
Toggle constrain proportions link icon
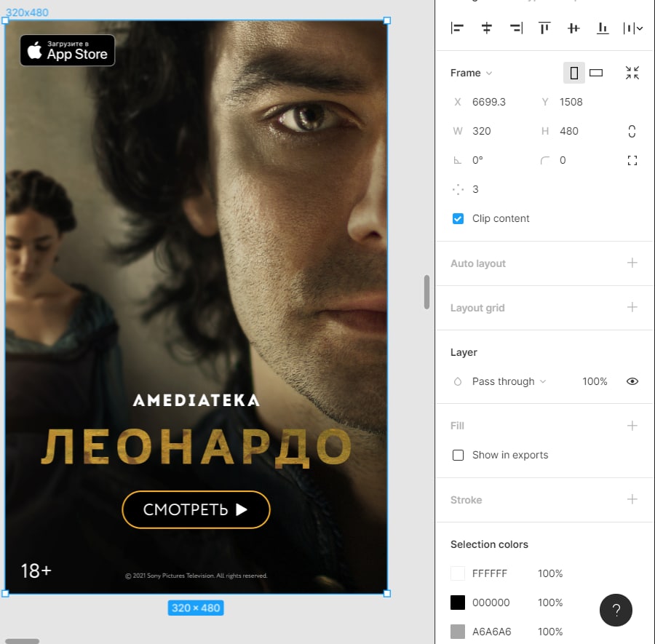[x=632, y=131]
